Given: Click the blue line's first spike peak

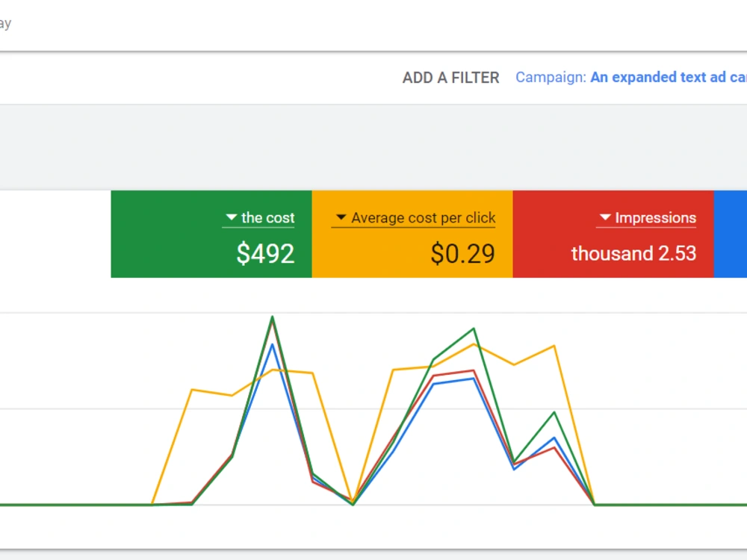Looking at the screenshot, I should [272, 343].
